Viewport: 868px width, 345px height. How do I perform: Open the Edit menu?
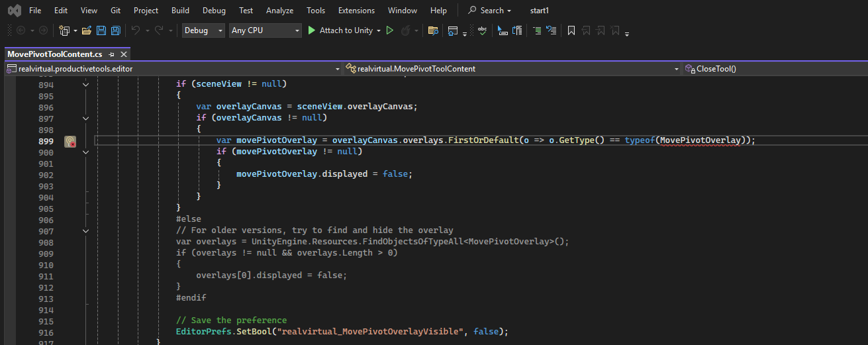61,11
